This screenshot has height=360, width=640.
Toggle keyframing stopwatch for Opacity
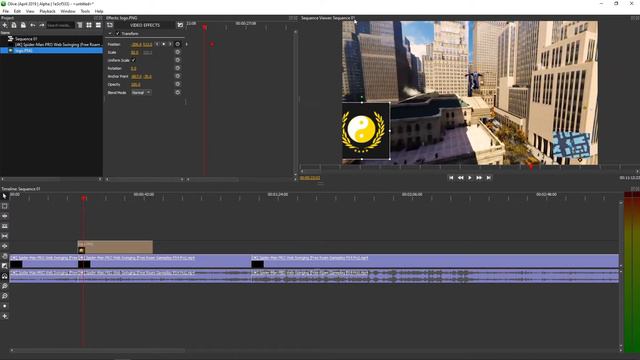click(178, 84)
